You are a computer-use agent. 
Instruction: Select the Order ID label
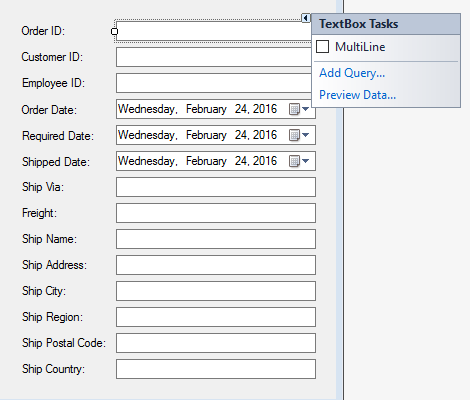[43, 31]
